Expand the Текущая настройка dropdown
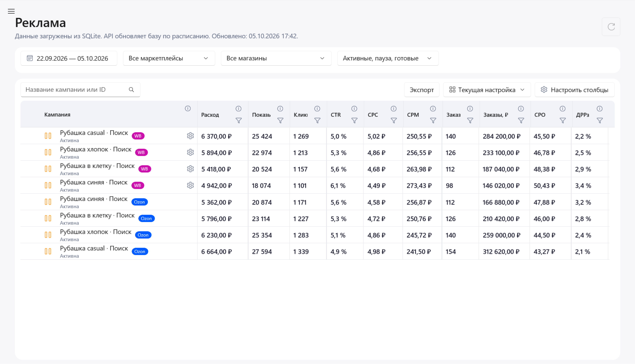The image size is (635, 364). (x=487, y=90)
